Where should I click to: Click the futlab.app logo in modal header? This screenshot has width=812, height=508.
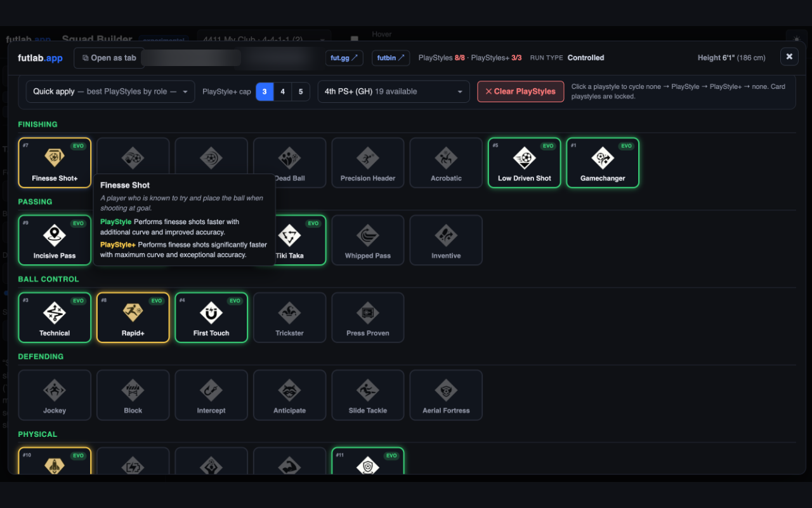coord(40,58)
